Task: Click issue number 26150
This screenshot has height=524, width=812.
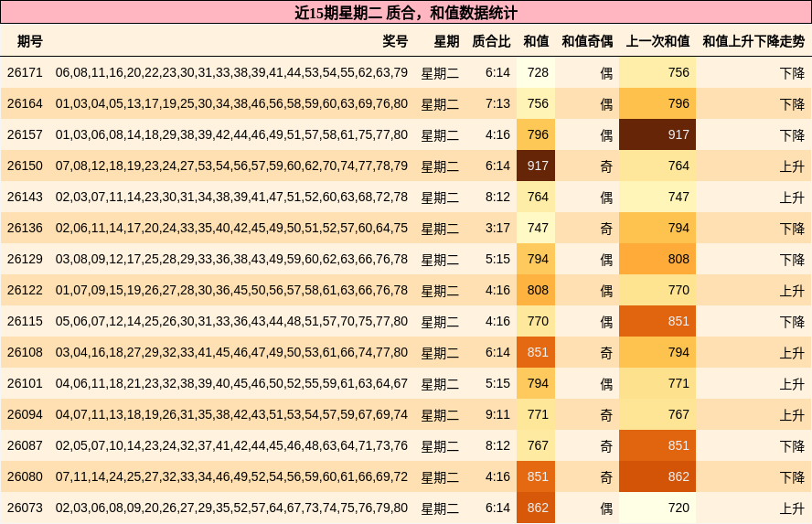Action: [x=25, y=166]
